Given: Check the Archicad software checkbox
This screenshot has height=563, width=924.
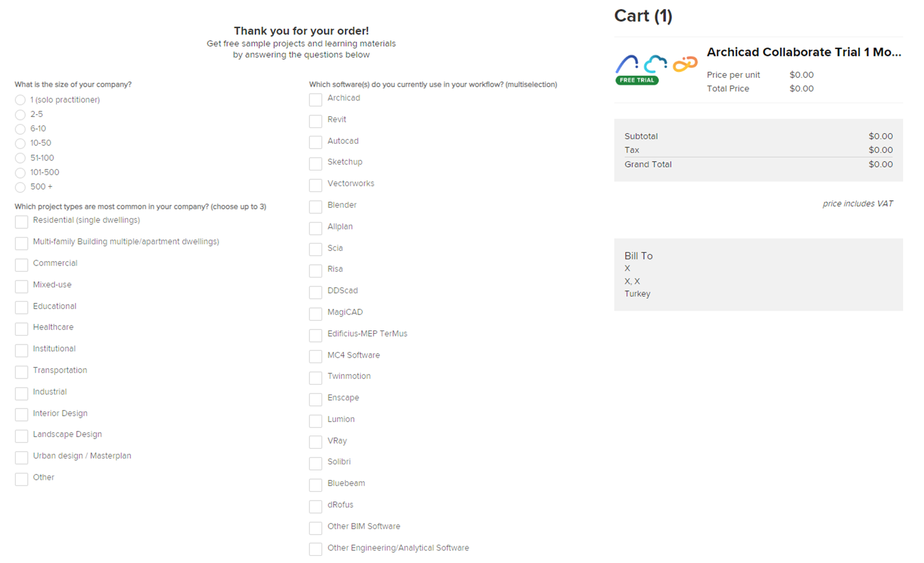Looking at the screenshot, I should [315, 100].
